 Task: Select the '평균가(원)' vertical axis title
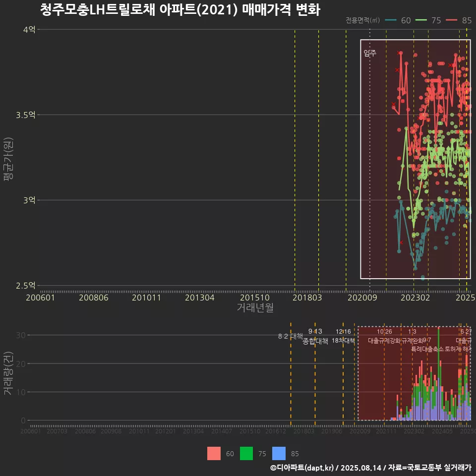point(8,159)
